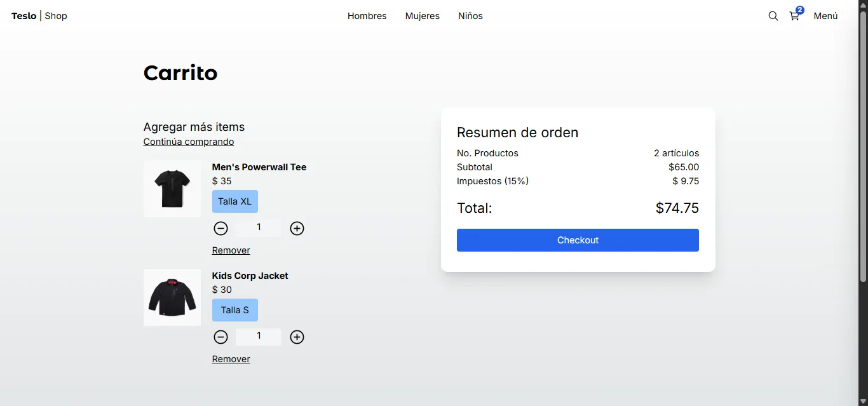Open the Kids Corp Jacket thumbnail image
Screen dimensions: 868x406
[x=172, y=297]
